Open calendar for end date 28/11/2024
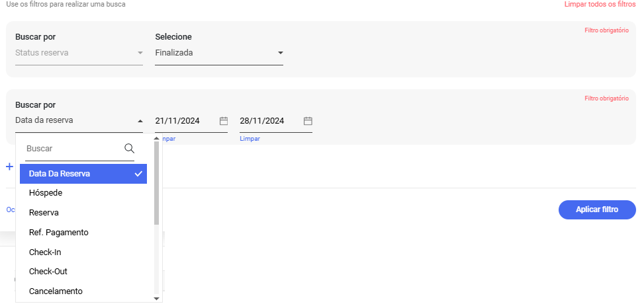Viewport: 644px width, 304px height. [x=308, y=121]
